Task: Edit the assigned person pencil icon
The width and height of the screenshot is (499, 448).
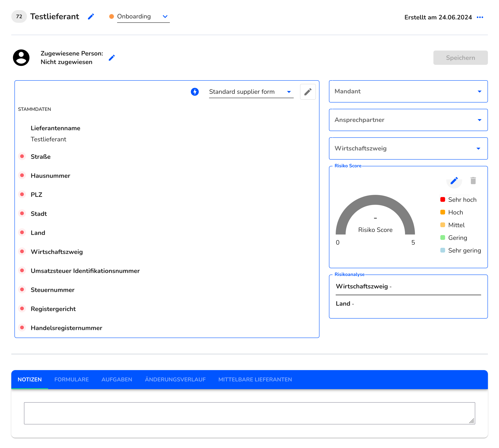Action: 112,58
